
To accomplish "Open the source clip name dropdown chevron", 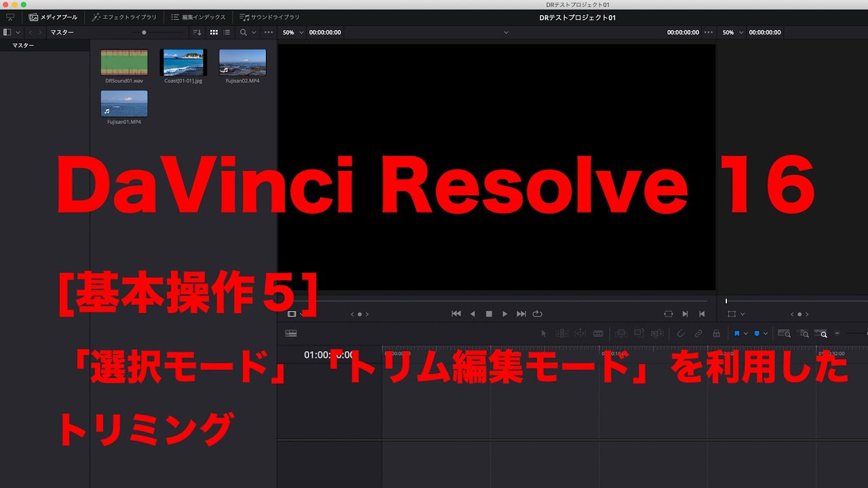I will (x=506, y=32).
